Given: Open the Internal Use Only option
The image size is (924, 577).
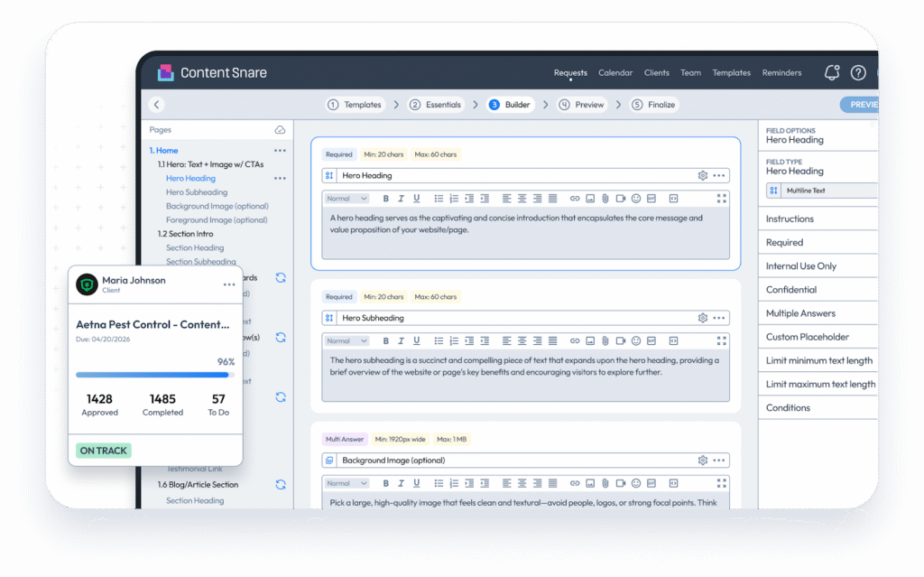Looking at the screenshot, I should (818, 266).
